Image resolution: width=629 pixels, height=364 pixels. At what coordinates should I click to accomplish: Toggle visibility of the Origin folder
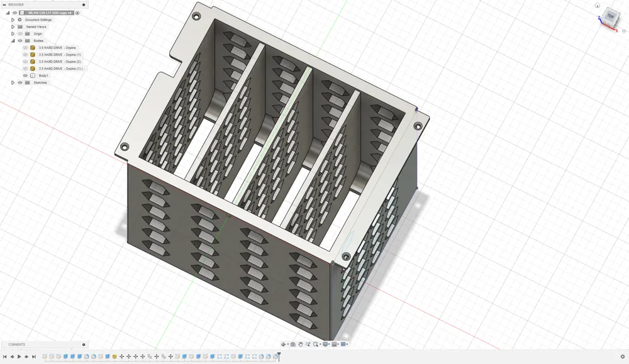[20, 34]
